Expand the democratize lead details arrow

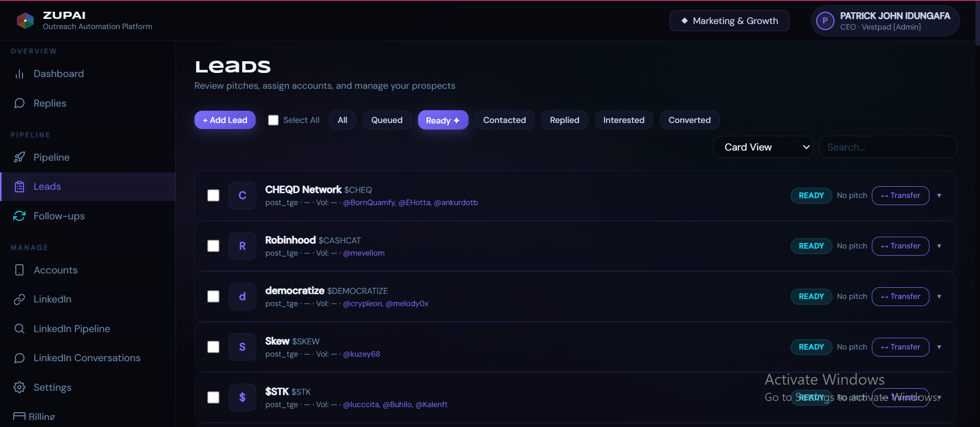click(939, 296)
